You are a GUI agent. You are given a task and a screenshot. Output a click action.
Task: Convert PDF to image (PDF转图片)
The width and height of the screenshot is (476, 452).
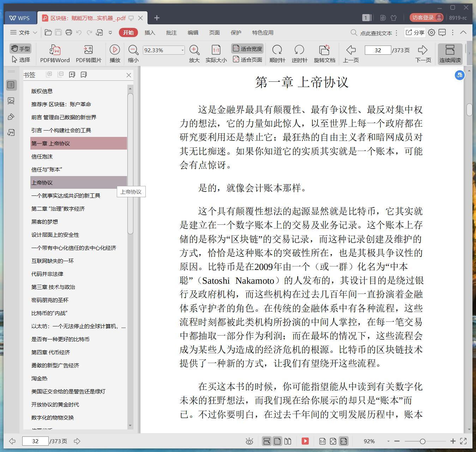89,54
